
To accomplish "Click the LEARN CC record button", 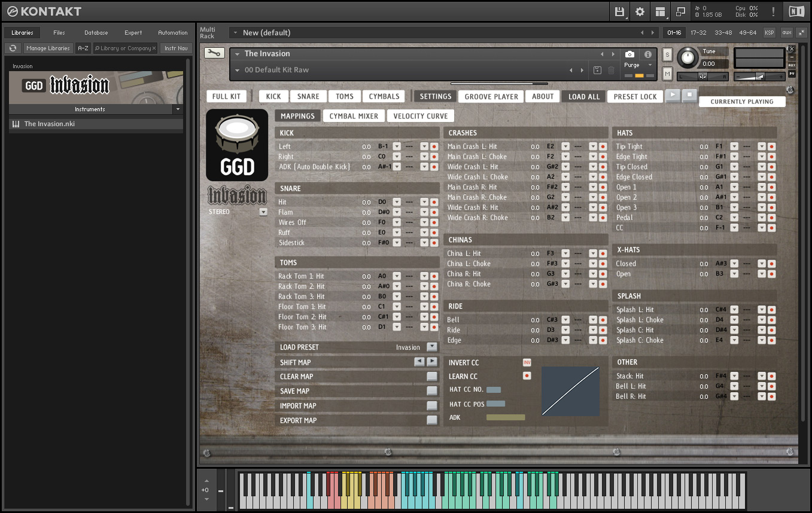I will 527,376.
